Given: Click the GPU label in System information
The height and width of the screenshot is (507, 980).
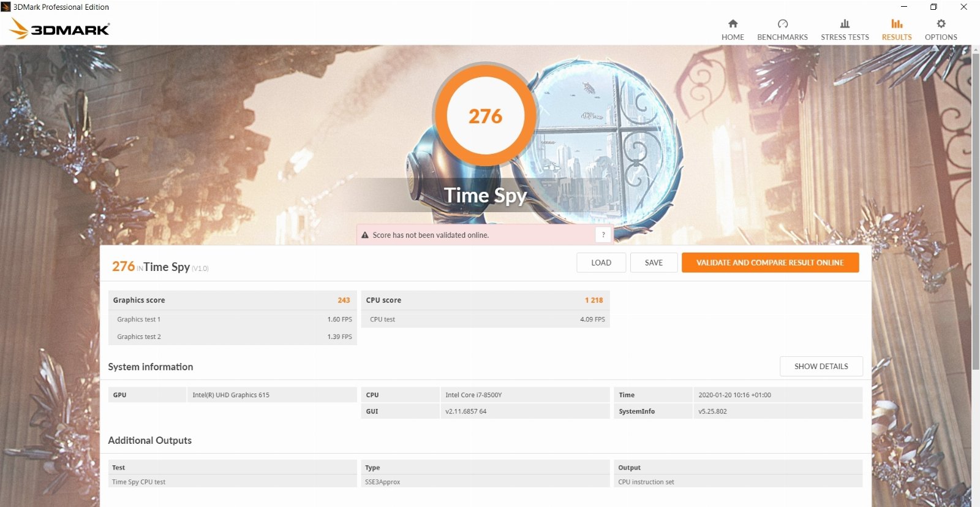Looking at the screenshot, I should point(119,395).
